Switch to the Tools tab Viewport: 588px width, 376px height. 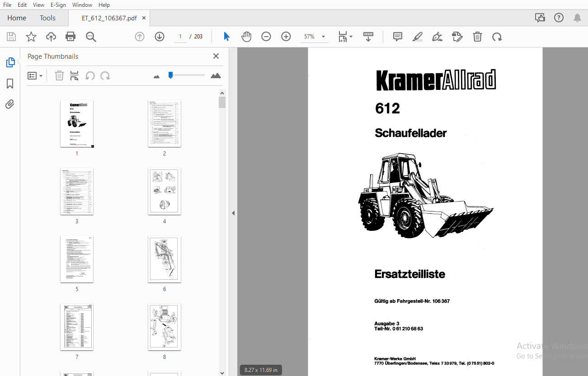pos(47,18)
